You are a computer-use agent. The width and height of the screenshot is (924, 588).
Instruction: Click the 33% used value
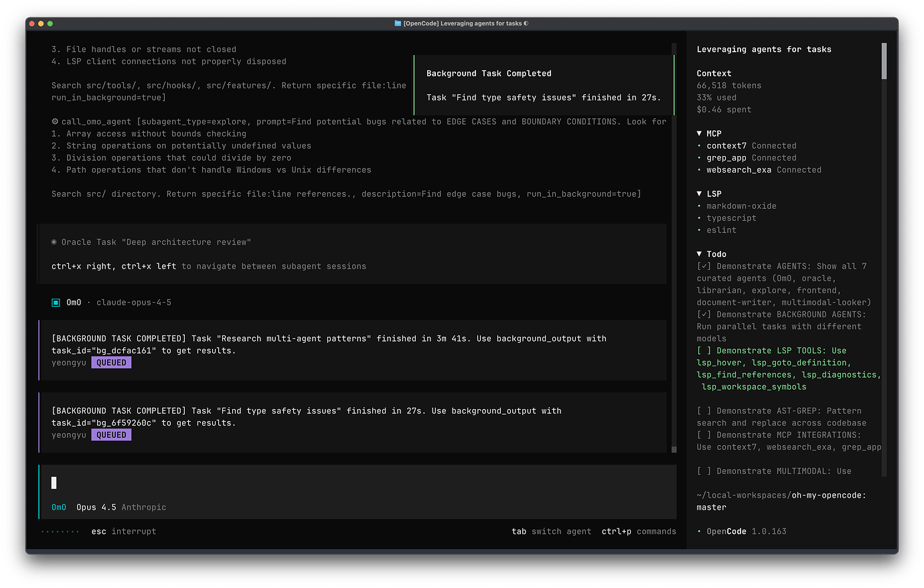(x=716, y=98)
